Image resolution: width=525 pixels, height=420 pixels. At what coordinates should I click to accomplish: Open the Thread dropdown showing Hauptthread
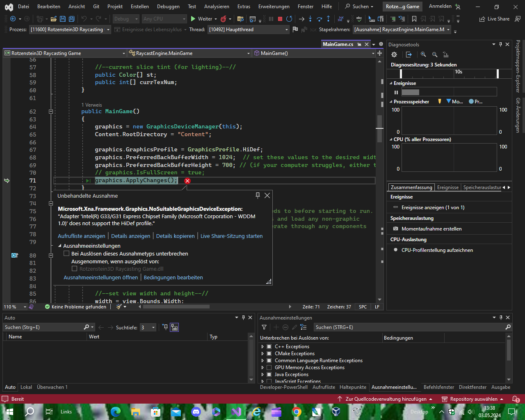(286, 29)
